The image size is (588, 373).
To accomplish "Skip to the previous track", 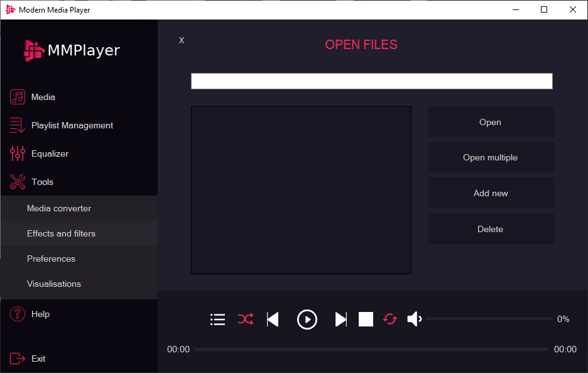I will pos(273,320).
